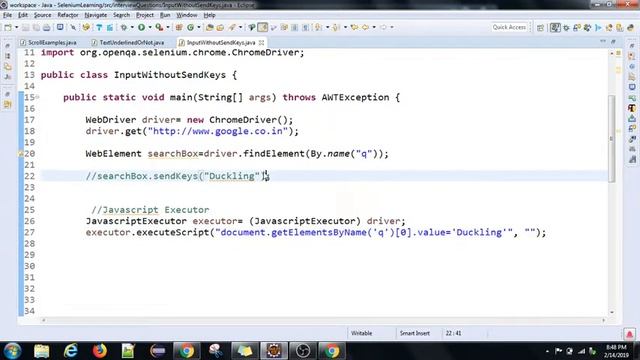Click the Package Explorer icon in left sidebar
Image resolution: width=640 pixels, height=360 pixels.
coord(7,56)
